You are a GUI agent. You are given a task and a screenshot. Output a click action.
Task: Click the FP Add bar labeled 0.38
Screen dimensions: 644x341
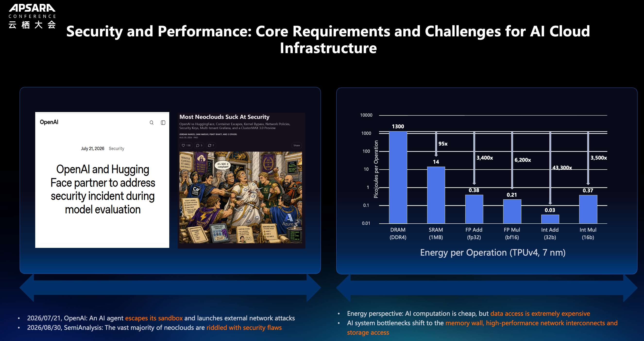(x=474, y=209)
